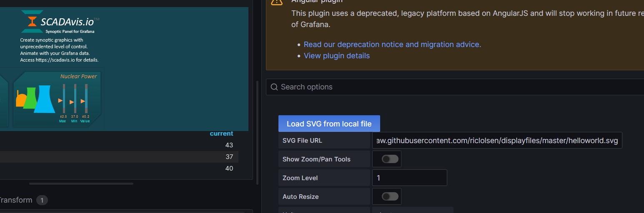This screenshot has height=213, width=644.
Task: Open the View plugin details link
Action: (336, 56)
